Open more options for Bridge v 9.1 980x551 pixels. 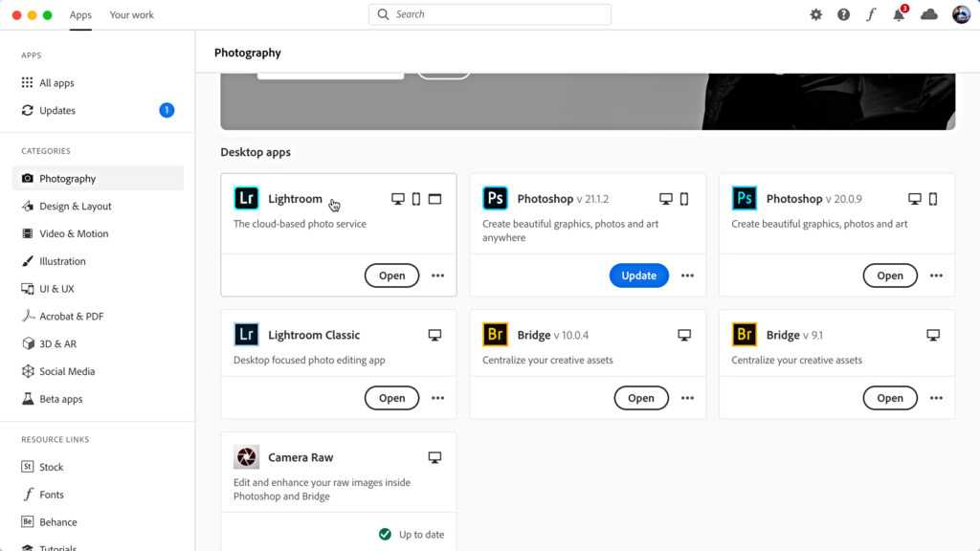point(936,398)
